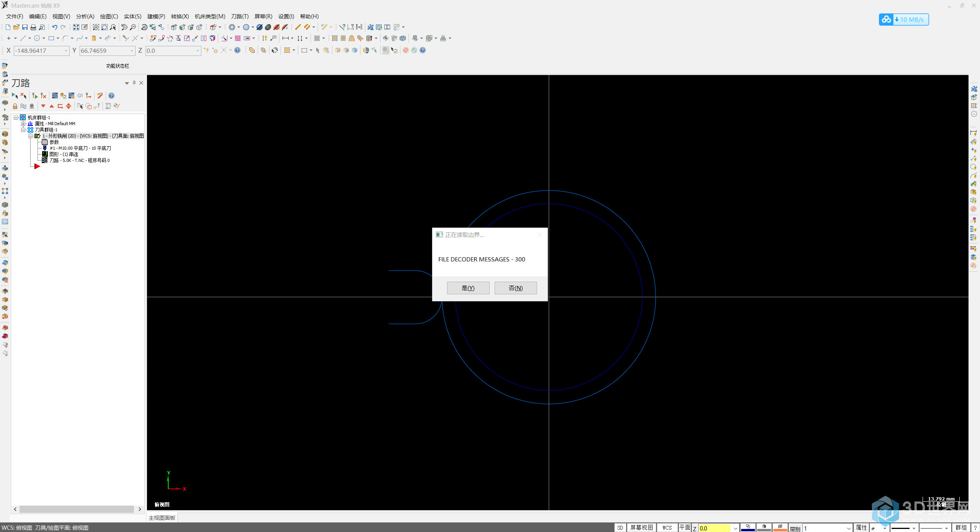This screenshot has height=532, width=980.
Task: Select the 刀路 - 5.0K - T.NC item
Action: 80,160
